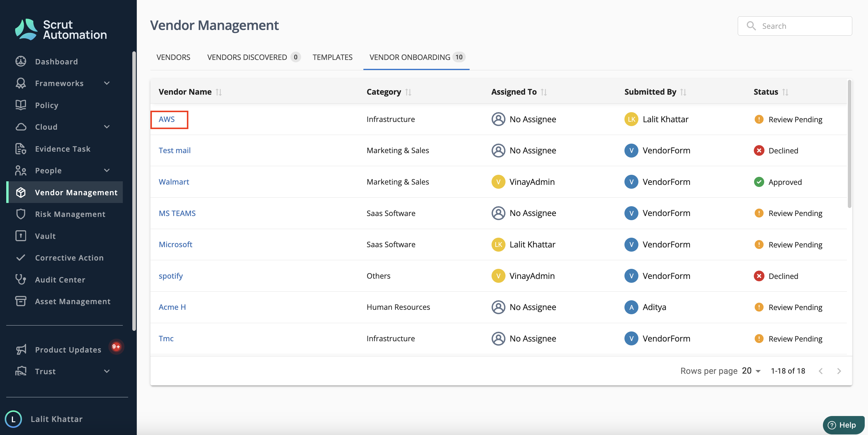This screenshot has width=868, height=435.
Task: Click the Vendor Management cube icon
Action: click(x=21, y=192)
